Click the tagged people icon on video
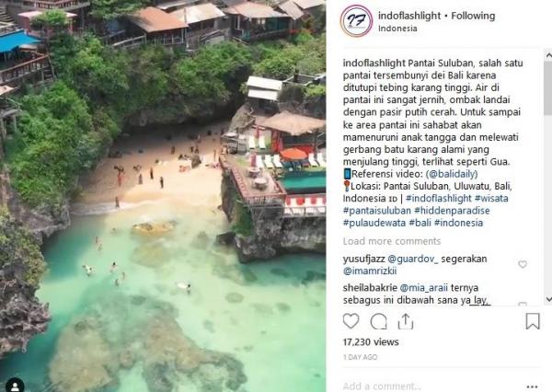 (15, 386)
